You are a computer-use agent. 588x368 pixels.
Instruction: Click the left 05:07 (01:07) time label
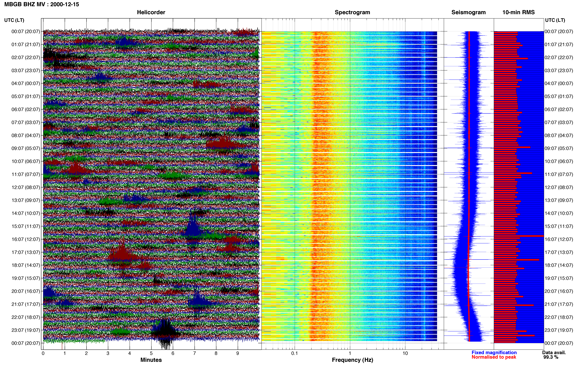pos(26,96)
